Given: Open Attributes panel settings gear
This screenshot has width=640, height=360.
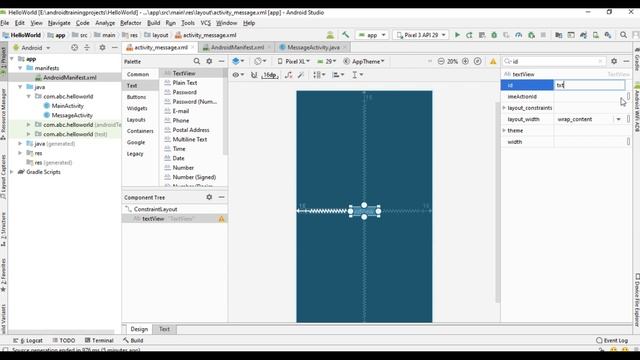Looking at the screenshot, I should coord(614,61).
